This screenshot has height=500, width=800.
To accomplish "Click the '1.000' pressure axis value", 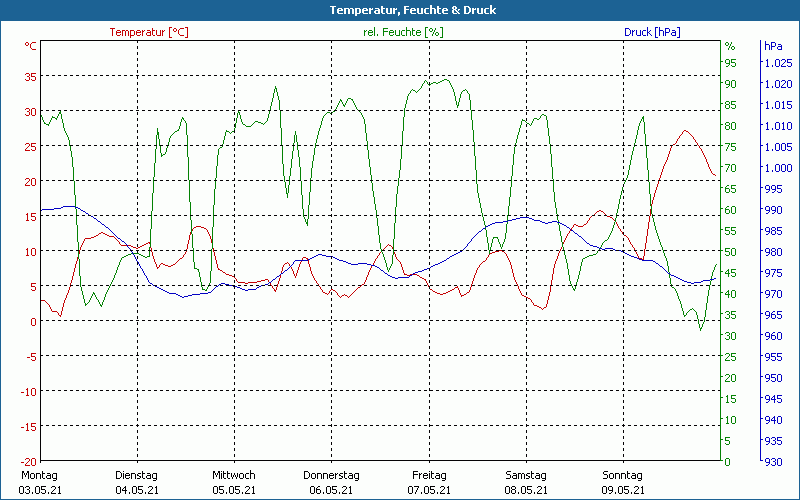I will point(778,168).
